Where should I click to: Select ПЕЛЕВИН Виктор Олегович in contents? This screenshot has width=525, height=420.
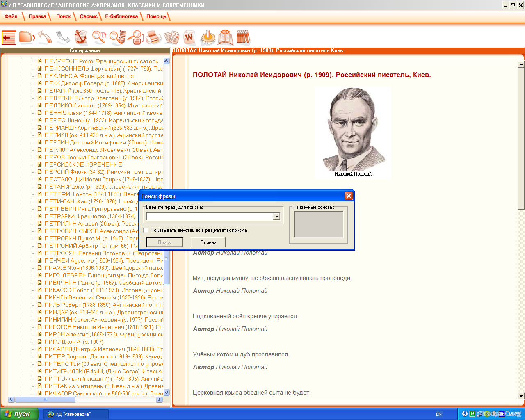pos(103,98)
